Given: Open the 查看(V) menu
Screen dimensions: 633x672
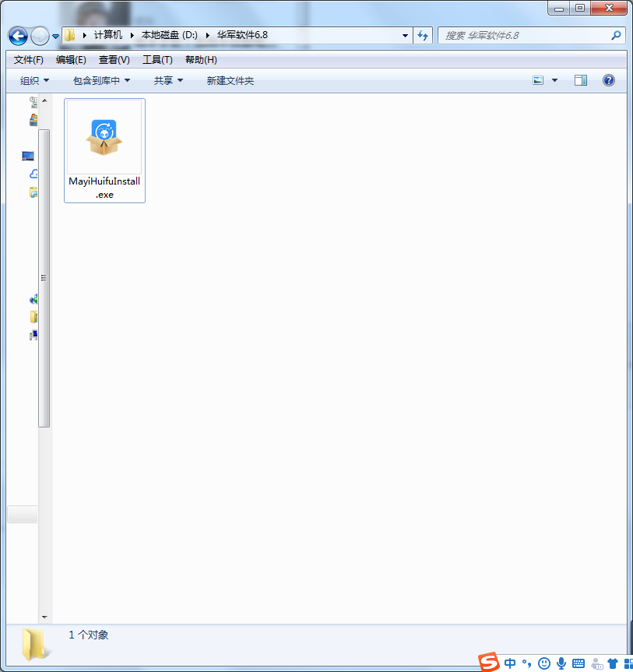Looking at the screenshot, I should pyautogui.click(x=114, y=60).
